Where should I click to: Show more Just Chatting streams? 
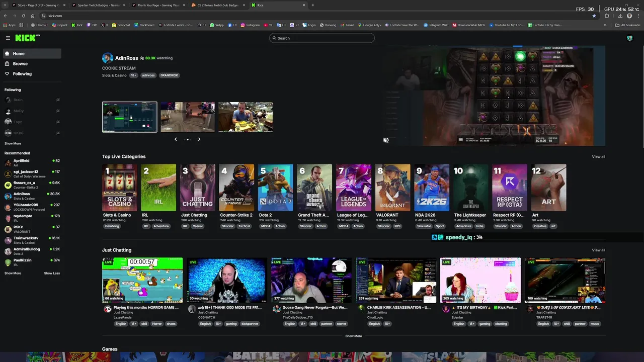pyautogui.click(x=353, y=336)
